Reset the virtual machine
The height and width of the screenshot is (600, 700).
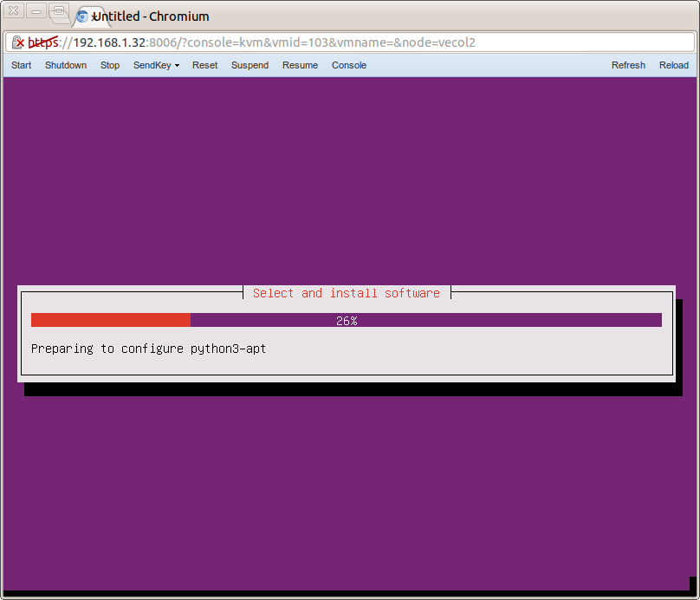[x=204, y=65]
